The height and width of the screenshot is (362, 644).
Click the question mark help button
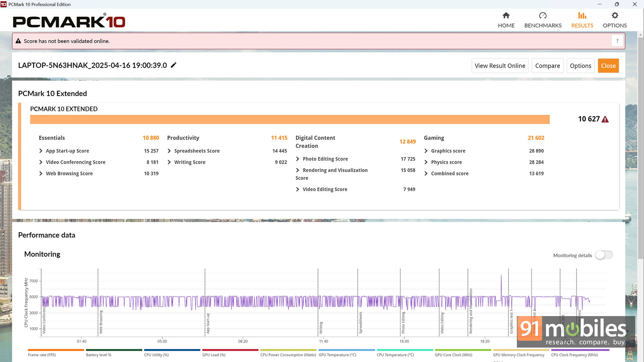click(x=617, y=41)
